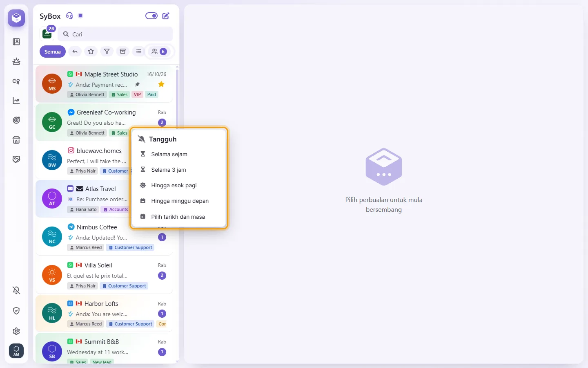Select the Semua tab
This screenshot has width=588, height=368.
(x=53, y=52)
